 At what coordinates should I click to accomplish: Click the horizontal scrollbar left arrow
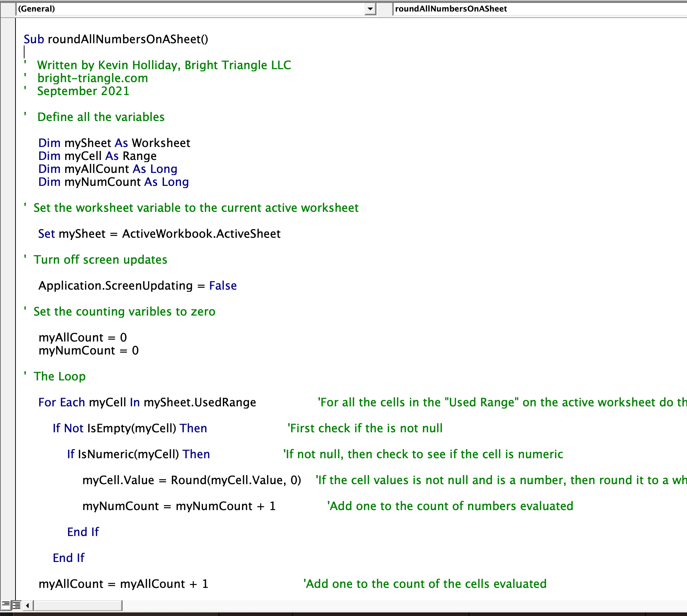coord(28,606)
